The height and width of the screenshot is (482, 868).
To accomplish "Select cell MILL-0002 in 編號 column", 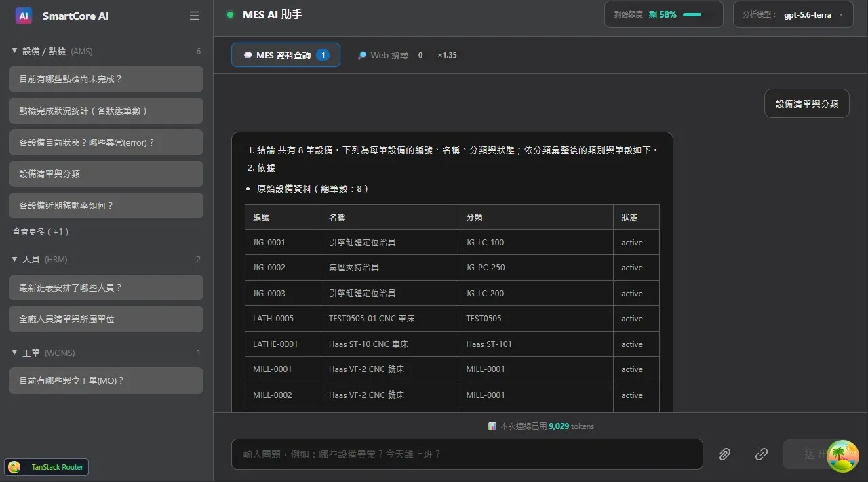I will [283, 395].
